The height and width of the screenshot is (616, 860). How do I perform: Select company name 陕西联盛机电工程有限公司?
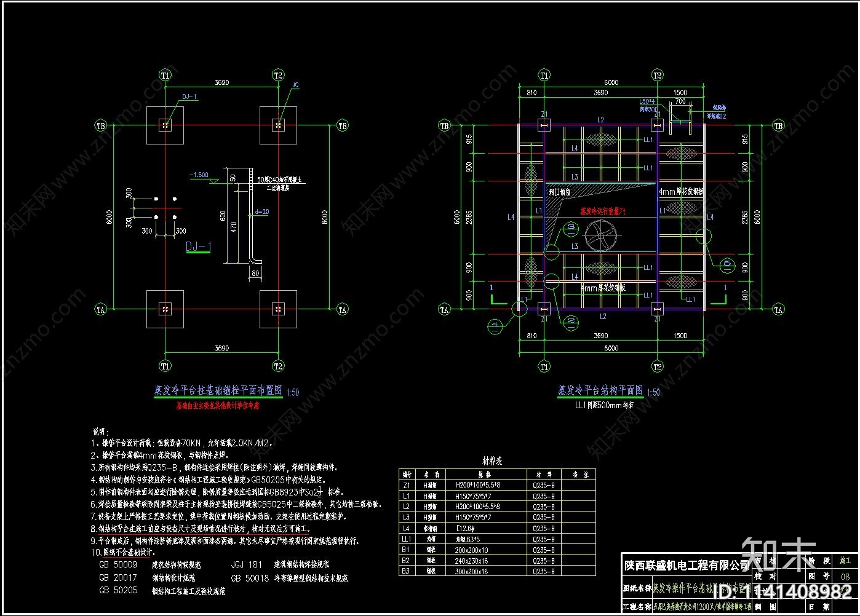pyautogui.click(x=688, y=564)
